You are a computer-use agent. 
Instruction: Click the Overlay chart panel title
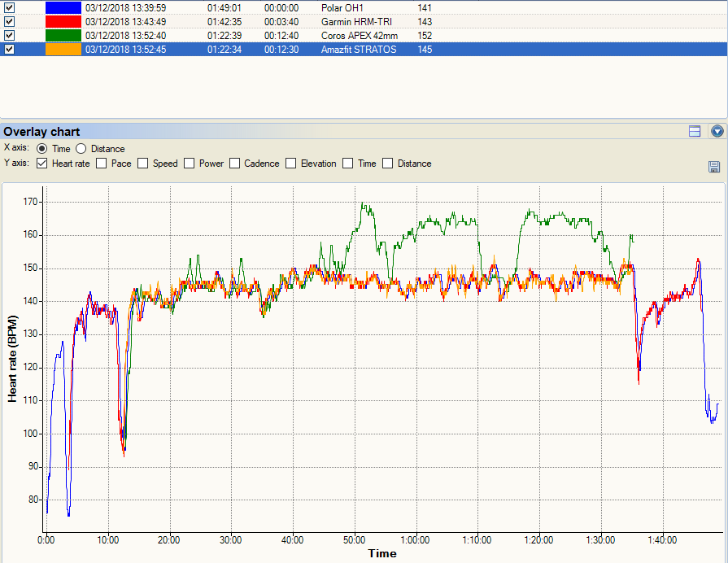tap(41, 132)
